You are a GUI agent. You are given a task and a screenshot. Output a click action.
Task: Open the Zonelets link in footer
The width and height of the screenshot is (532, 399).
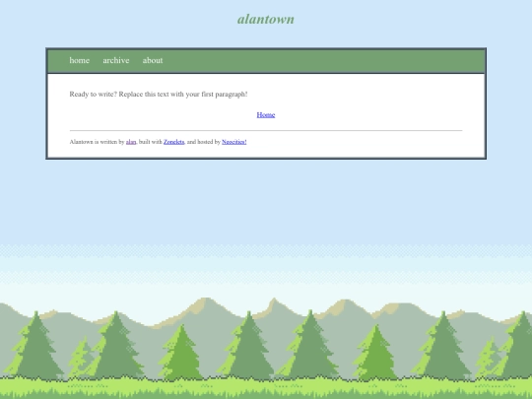click(173, 142)
